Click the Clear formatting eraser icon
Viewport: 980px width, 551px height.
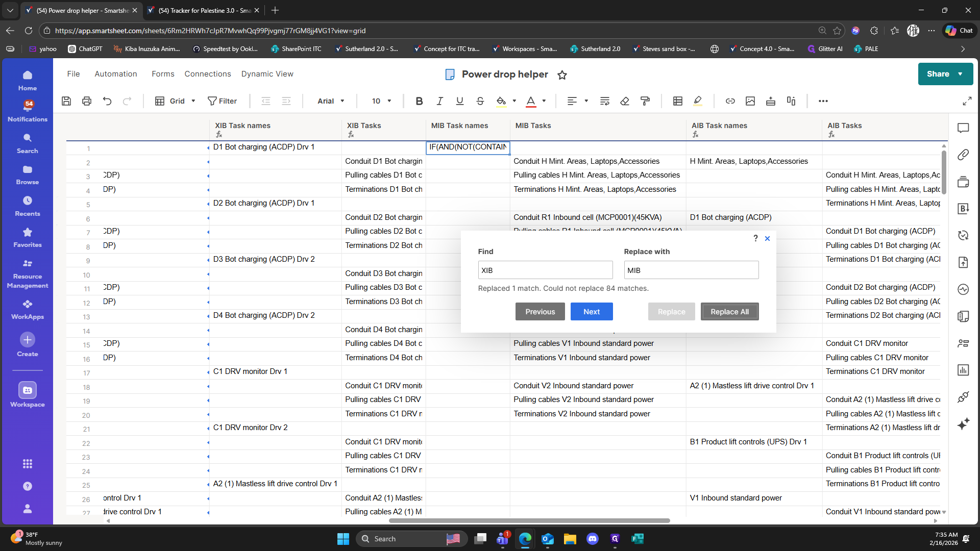(x=625, y=101)
